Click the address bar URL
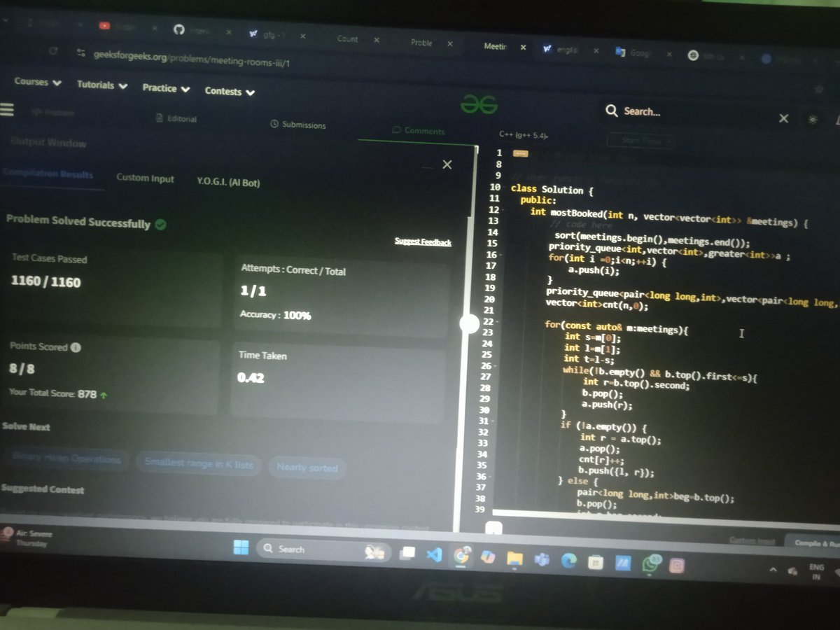The width and height of the screenshot is (840, 630). point(192,59)
